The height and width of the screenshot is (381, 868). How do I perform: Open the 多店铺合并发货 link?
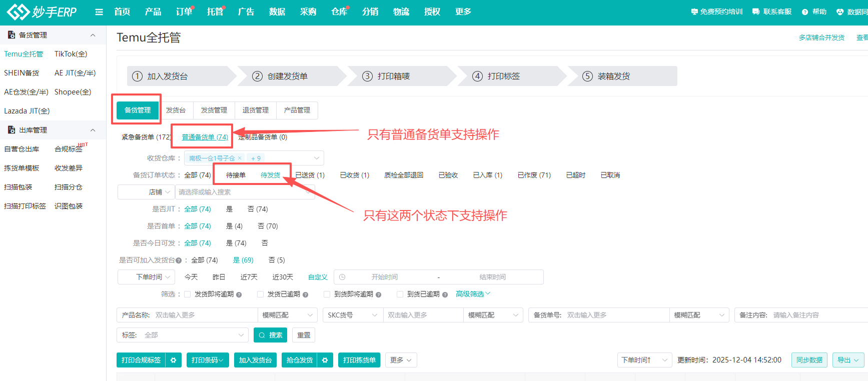(x=821, y=37)
